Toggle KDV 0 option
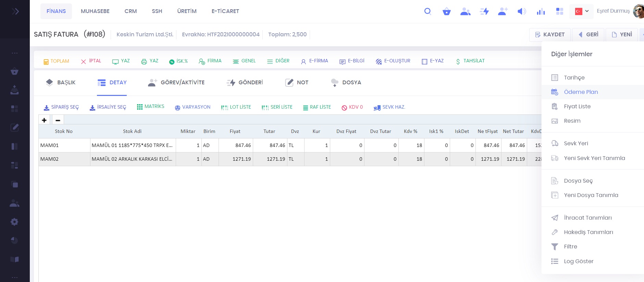This screenshot has height=282, width=644. click(352, 107)
